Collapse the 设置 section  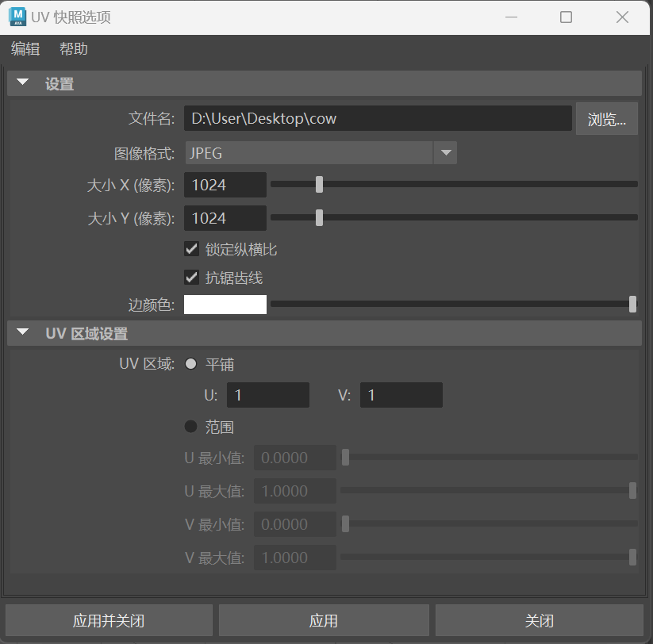tap(23, 82)
